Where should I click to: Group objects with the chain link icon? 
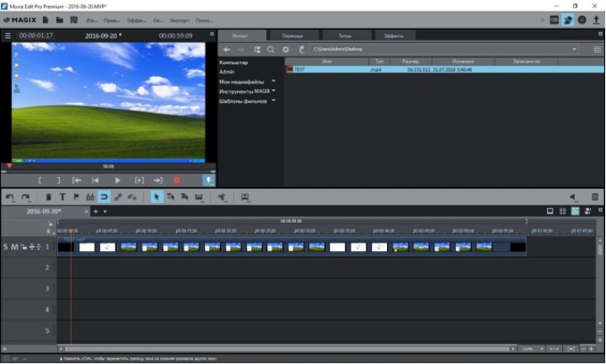tap(118, 197)
